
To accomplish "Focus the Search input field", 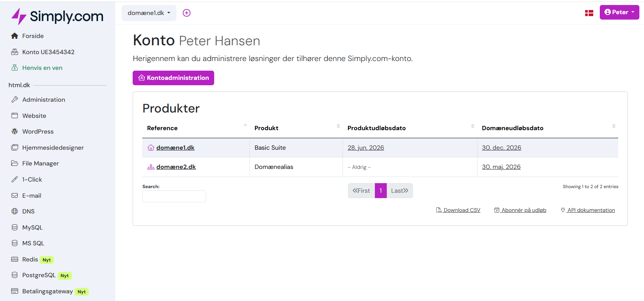I will [x=174, y=197].
